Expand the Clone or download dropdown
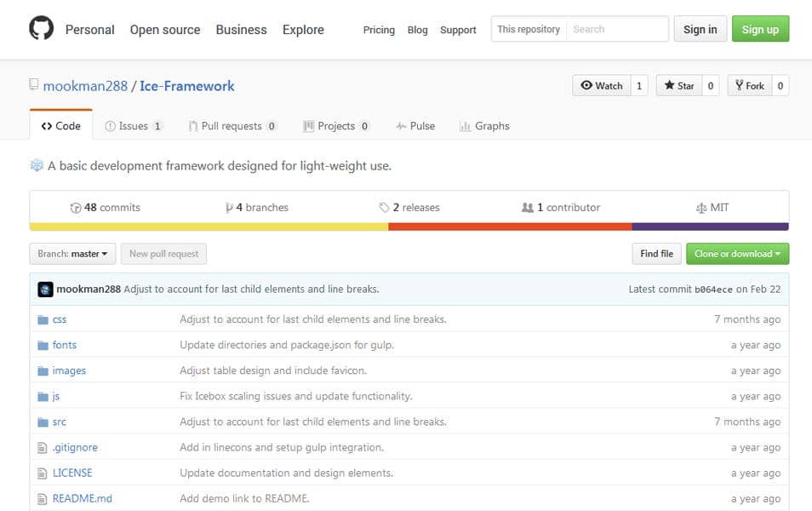This screenshot has width=812, height=511. pyautogui.click(x=737, y=254)
